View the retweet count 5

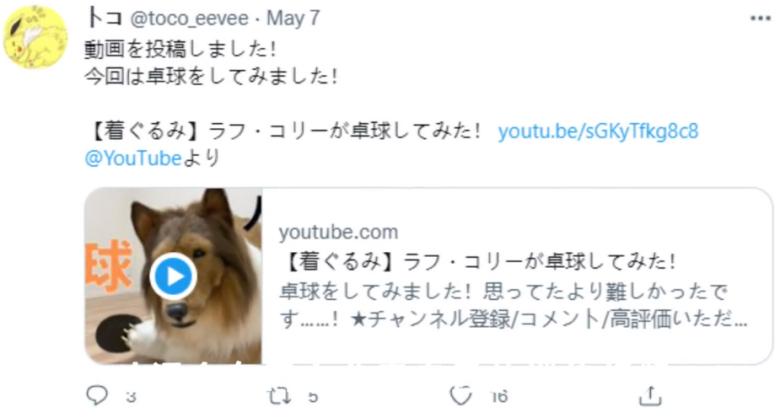tap(312, 397)
